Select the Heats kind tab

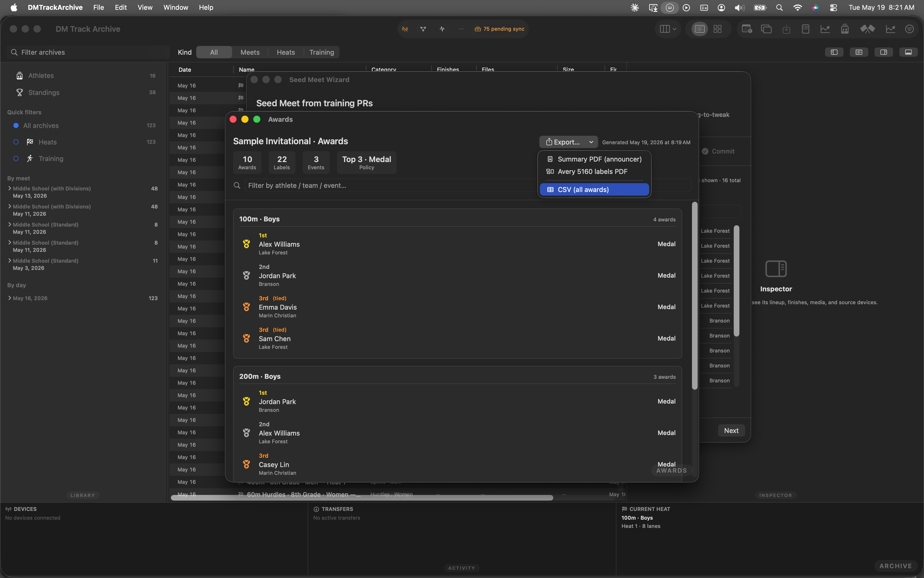286,52
